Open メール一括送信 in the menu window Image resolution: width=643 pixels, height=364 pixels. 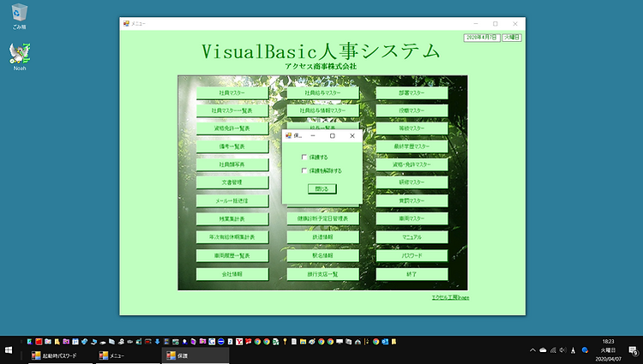click(232, 201)
